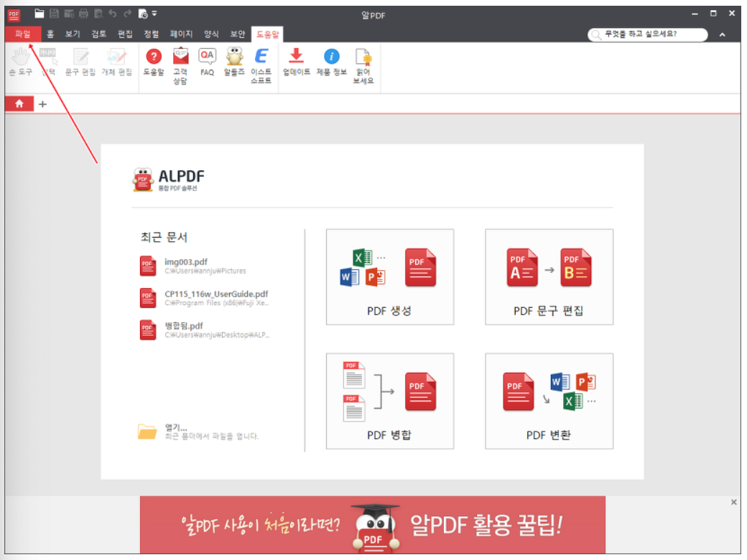Image resolution: width=747 pixels, height=560 pixels.
Task: Show 제품 정보 info icon
Action: click(332, 62)
